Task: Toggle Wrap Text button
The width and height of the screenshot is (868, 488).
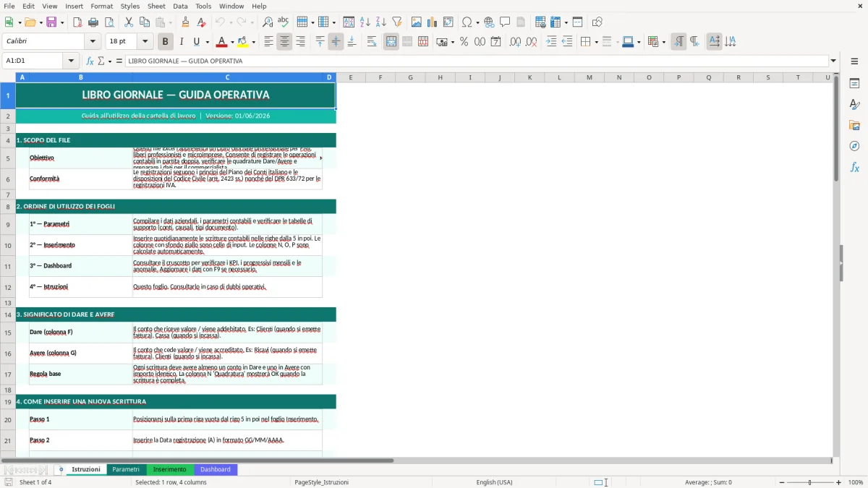Action: pyautogui.click(x=372, y=42)
